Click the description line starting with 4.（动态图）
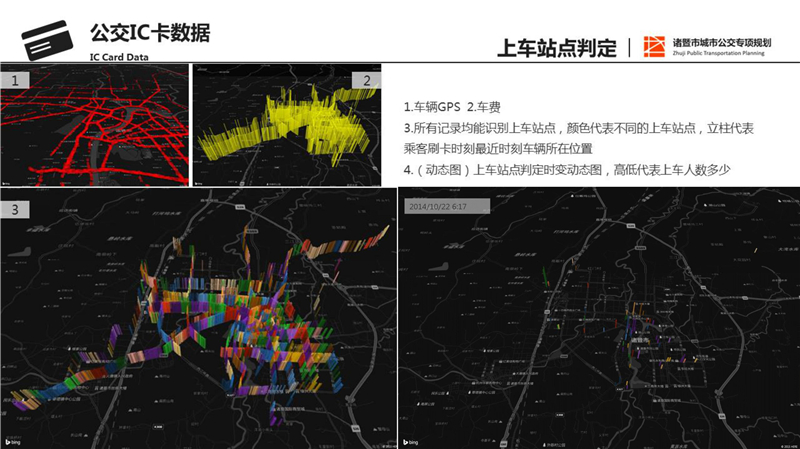This screenshot has width=800, height=449. click(x=567, y=170)
